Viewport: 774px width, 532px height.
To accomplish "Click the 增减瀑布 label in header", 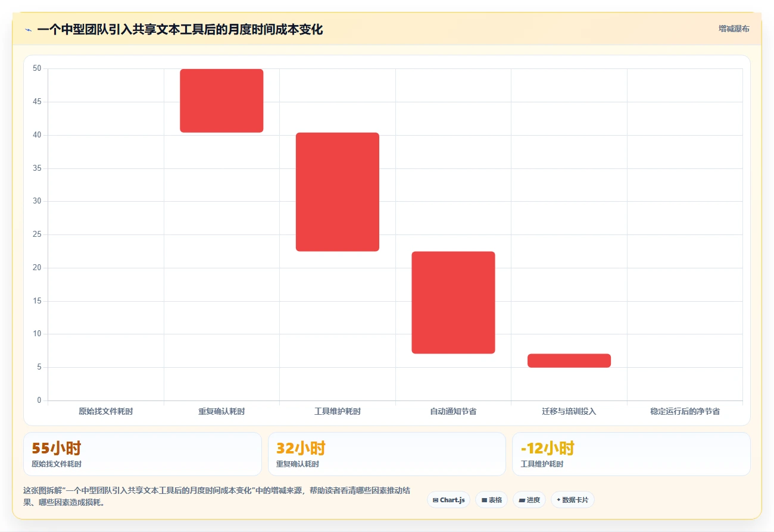I will click(x=734, y=29).
